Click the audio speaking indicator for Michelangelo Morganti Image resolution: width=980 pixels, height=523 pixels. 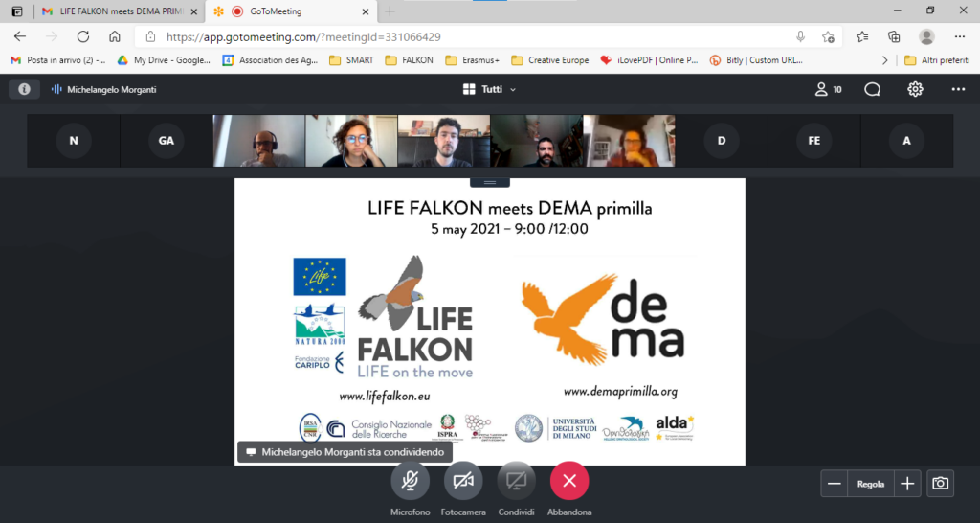coord(56,89)
